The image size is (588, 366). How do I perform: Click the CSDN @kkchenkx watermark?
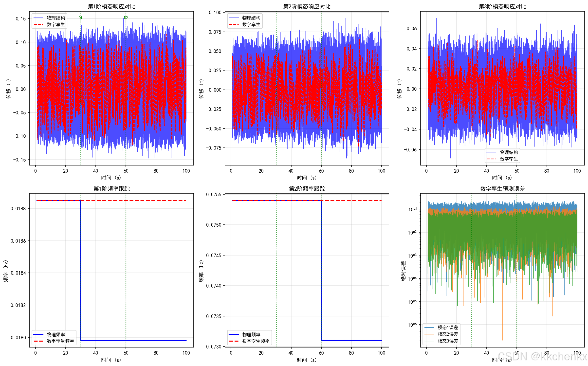pos(542,357)
